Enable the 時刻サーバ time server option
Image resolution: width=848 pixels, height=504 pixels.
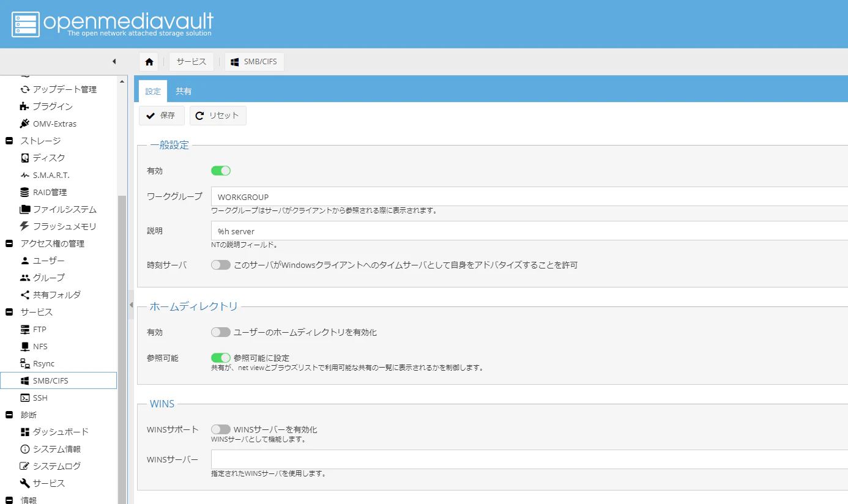point(220,264)
